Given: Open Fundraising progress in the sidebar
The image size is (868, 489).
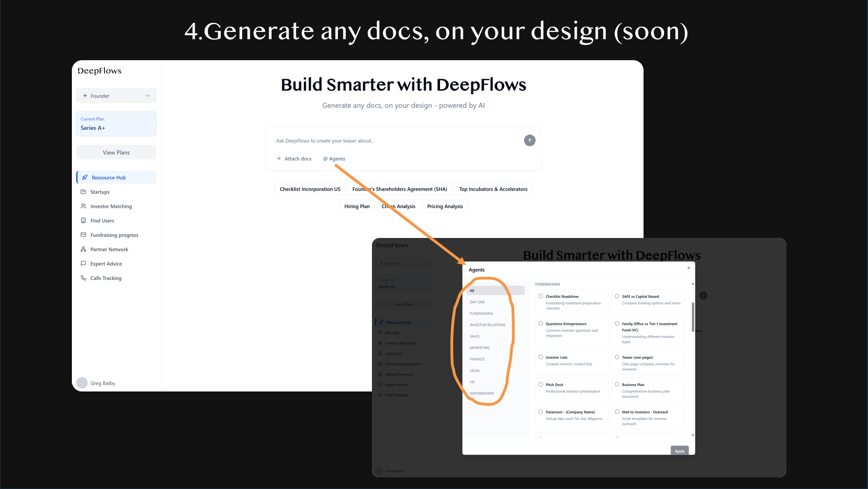Looking at the screenshot, I should (x=116, y=235).
